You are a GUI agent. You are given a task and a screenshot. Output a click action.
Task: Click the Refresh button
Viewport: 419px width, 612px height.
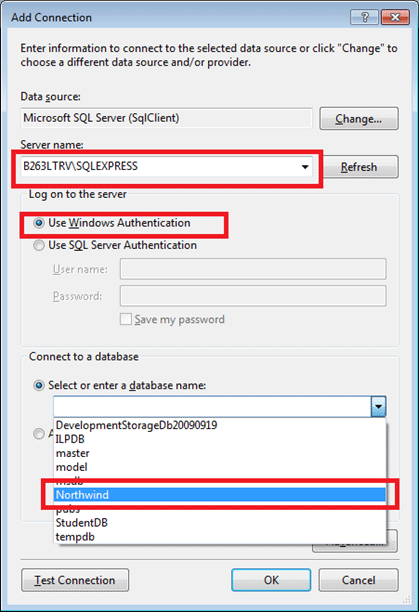pos(359,167)
